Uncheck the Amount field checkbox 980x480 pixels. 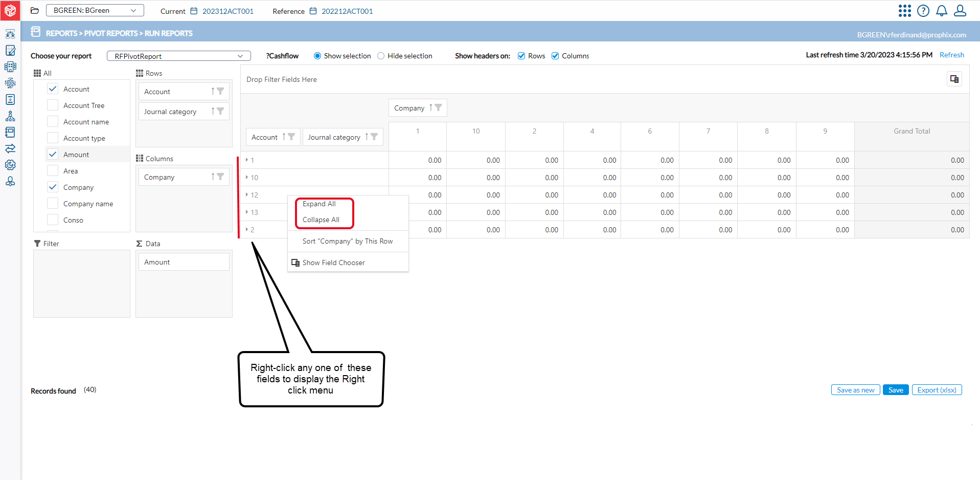pyautogui.click(x=53, y=154)
